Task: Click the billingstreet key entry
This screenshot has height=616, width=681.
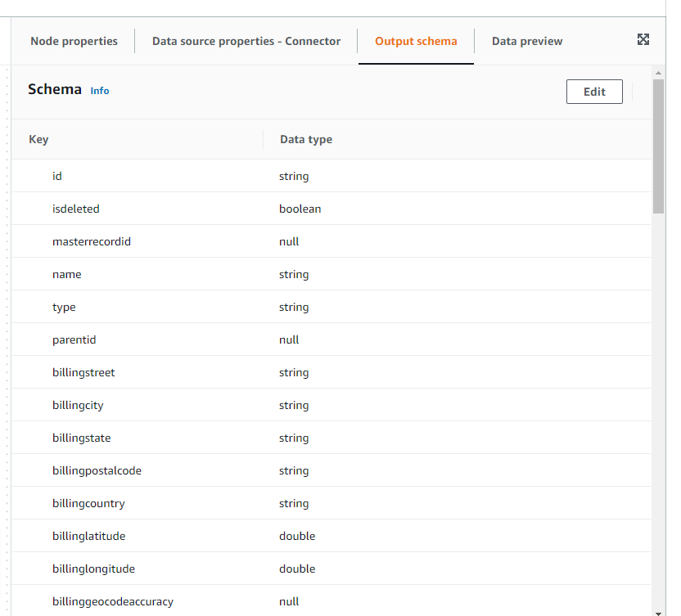Action: [x=83, y=372]
